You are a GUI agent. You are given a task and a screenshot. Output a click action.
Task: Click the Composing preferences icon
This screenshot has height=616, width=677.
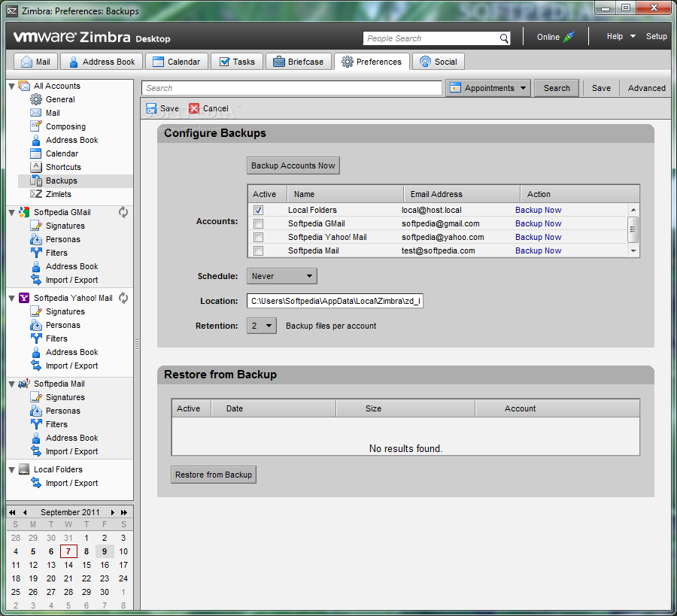pyautogui.click(x=36, y=126)
